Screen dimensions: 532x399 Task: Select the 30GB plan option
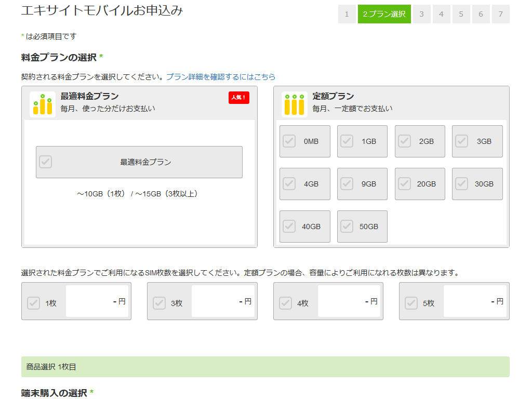point(477,184)
